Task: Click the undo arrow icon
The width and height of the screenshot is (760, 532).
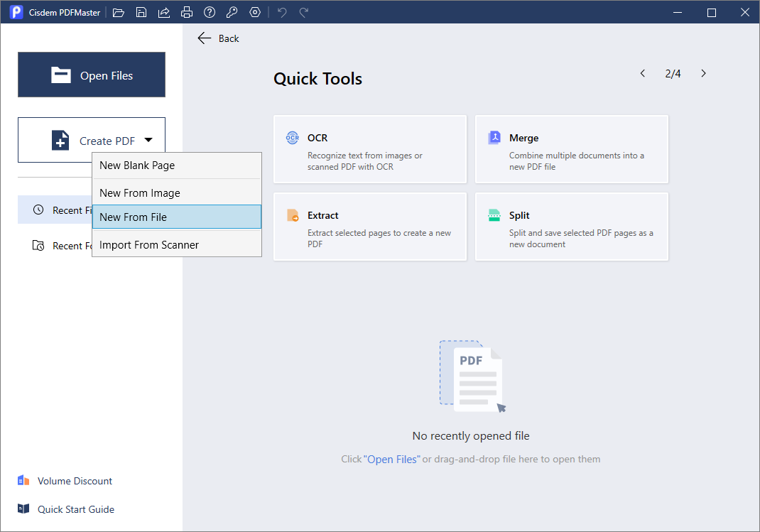Action: click(281, 13)
